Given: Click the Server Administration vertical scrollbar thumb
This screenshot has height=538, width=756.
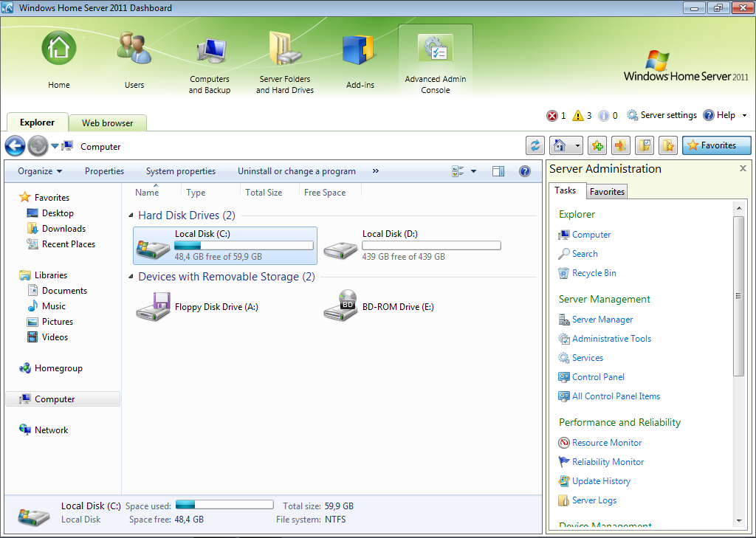Looking at the screenshot, I should point(738,296).
